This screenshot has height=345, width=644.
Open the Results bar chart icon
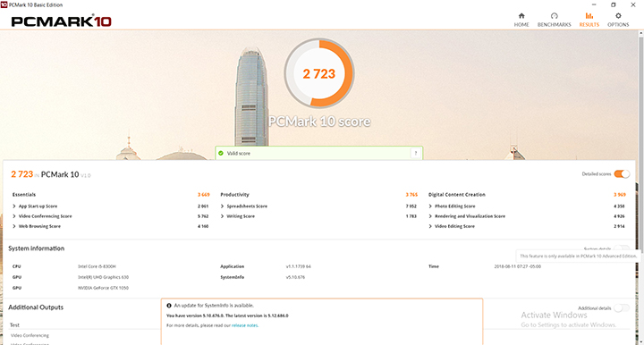click(589, 16)
